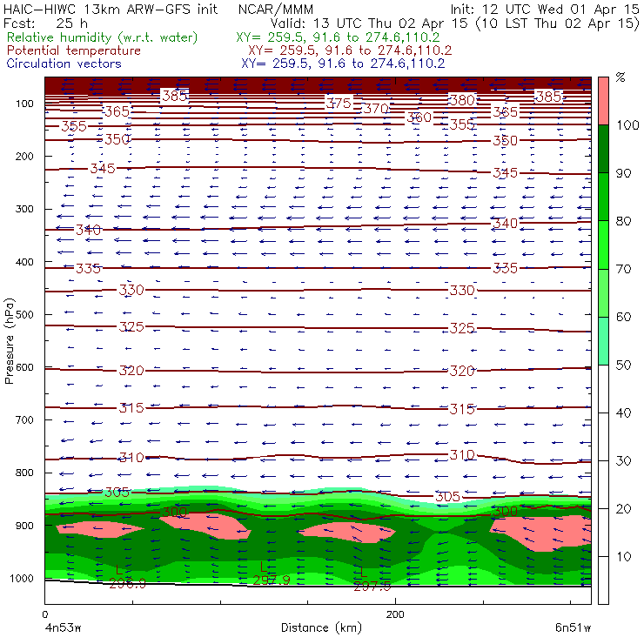Pick the 50–60% aqua colorbar segment
This screenshot has width=644, height=644.
[x=603, y=341]
